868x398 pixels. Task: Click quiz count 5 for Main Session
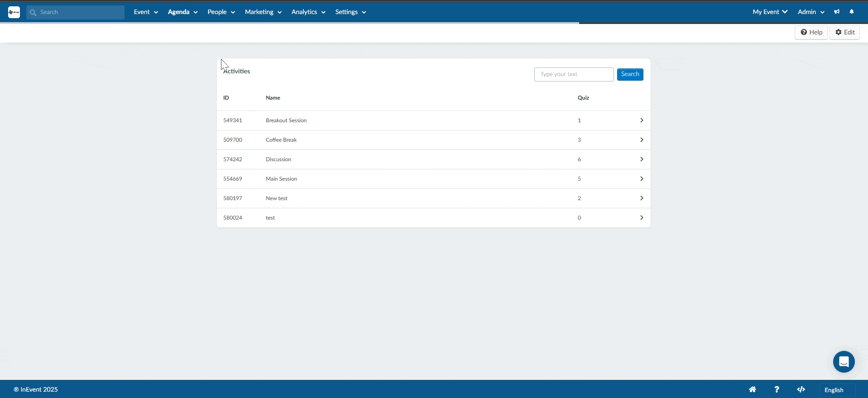tap(579, 179)
